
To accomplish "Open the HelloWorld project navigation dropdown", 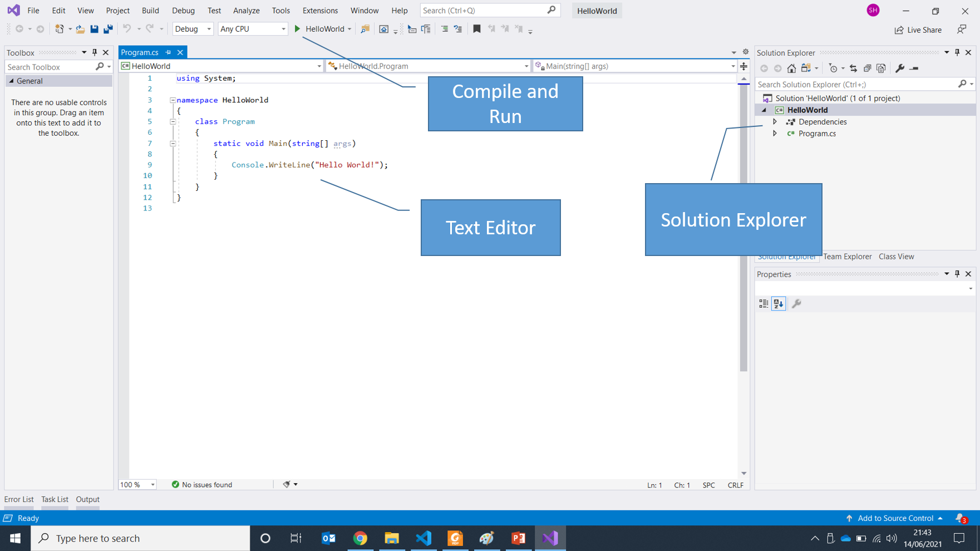I will coord(221,66).
